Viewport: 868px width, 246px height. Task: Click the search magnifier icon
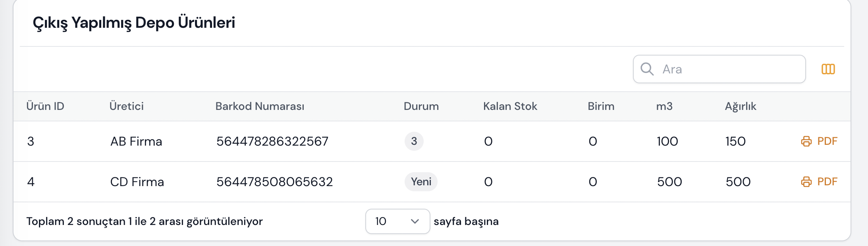[x=647, y=69]
